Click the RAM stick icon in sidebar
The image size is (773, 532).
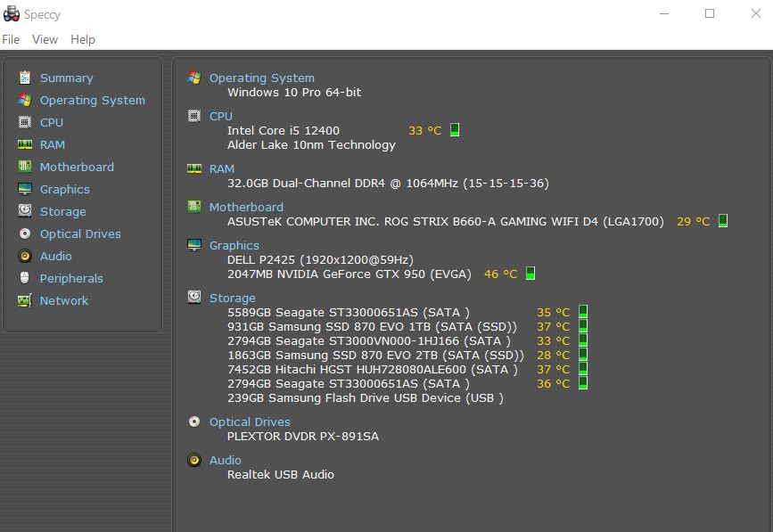coord(25,144)
